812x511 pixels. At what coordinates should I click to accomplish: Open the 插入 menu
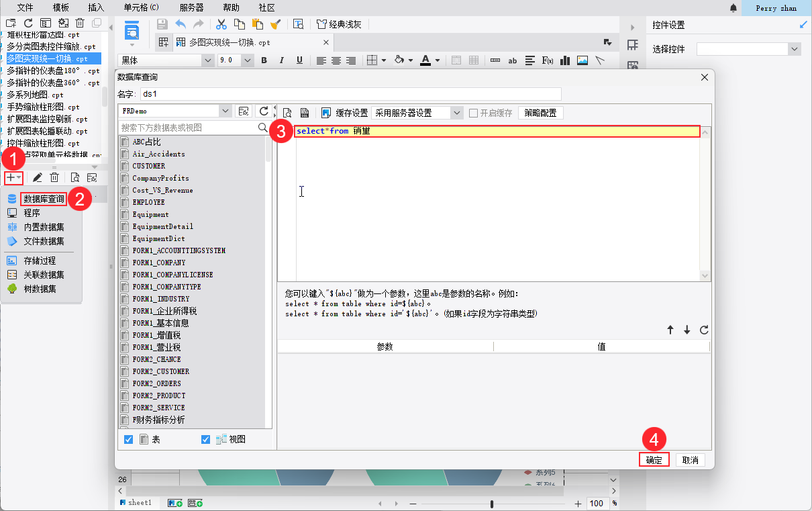tap(96, 7)
